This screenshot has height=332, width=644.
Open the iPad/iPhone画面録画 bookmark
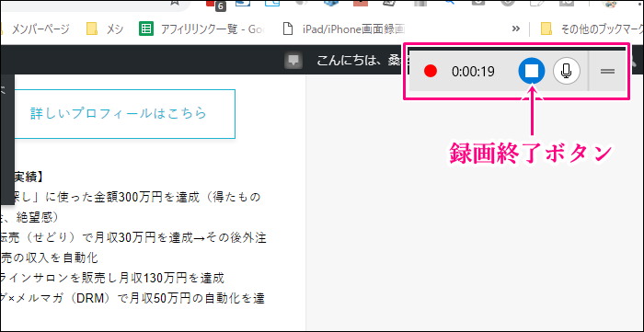tap(345, 29)
